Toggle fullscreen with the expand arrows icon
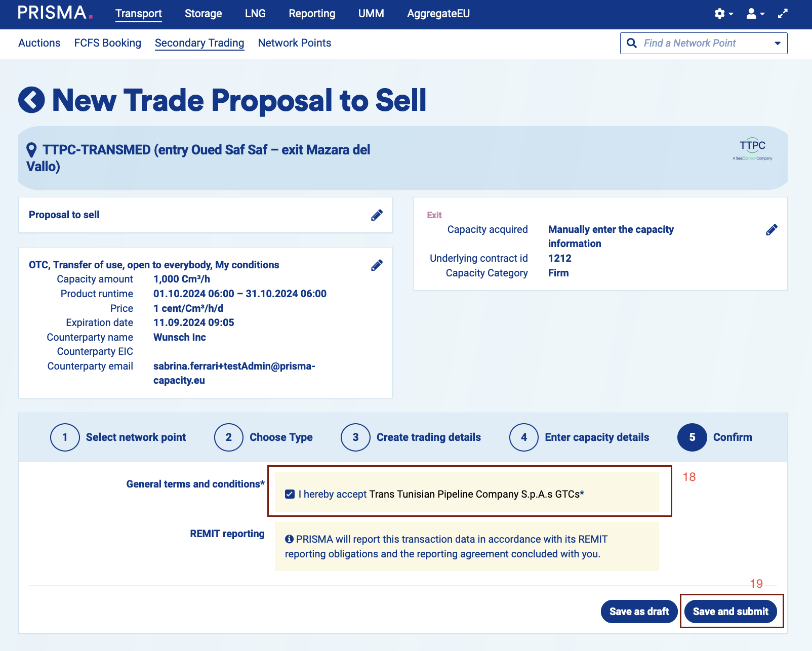The width and height of the screenshot is (812, 651). click(783, 14)
